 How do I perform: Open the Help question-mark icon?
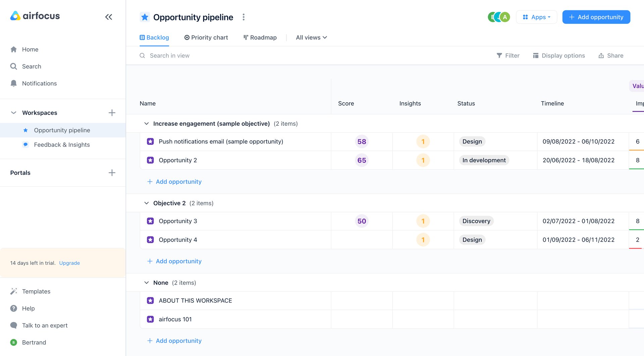pos(14,308)
